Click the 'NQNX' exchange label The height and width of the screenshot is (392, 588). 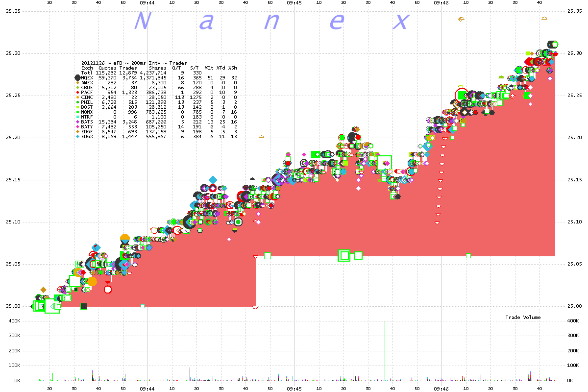point(87,112)
